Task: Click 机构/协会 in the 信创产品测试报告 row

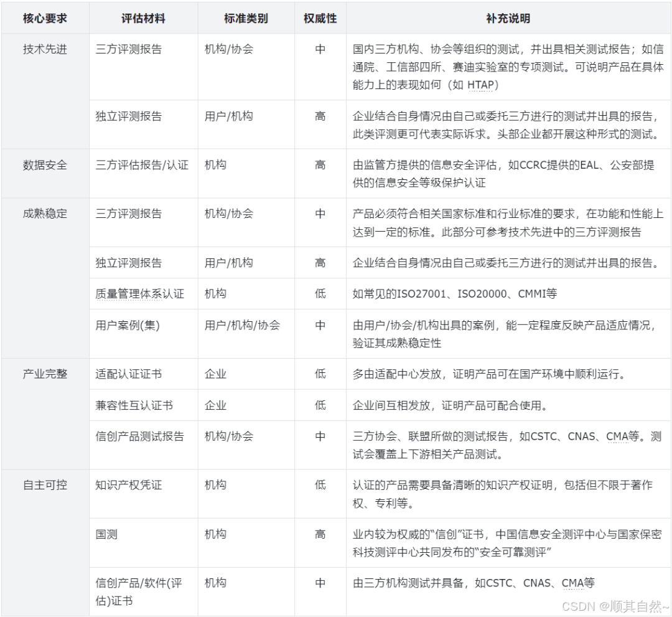Action: [229, 436]
